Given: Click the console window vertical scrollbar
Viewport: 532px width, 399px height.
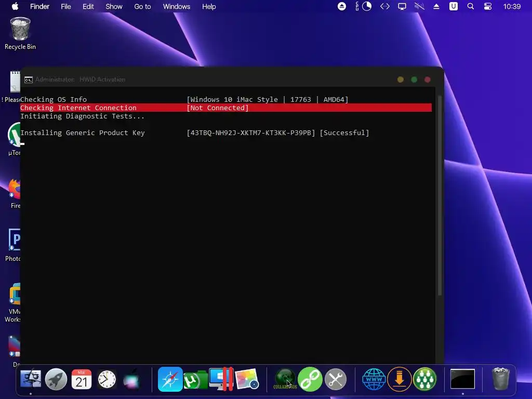Looking at the screenshot, I should 440,196.
